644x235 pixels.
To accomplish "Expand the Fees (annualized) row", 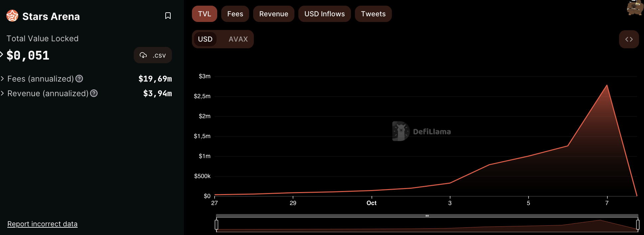I will click(2, 79).
